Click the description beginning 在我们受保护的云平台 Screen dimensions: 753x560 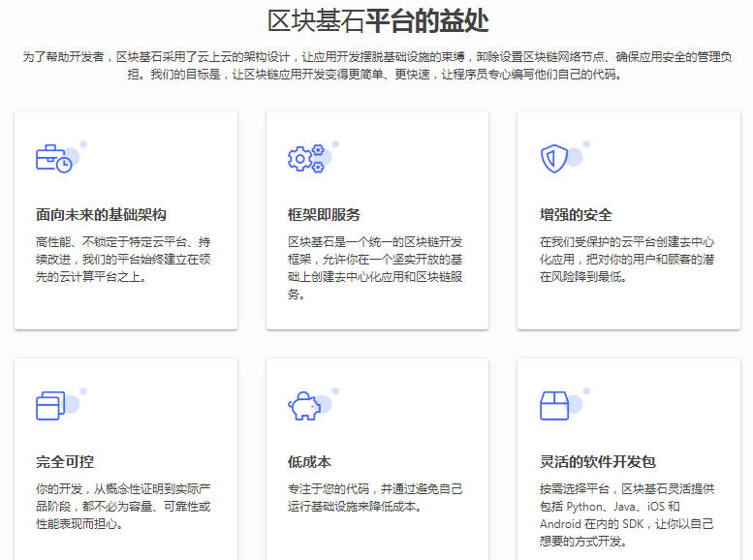[x=627, y=258]
